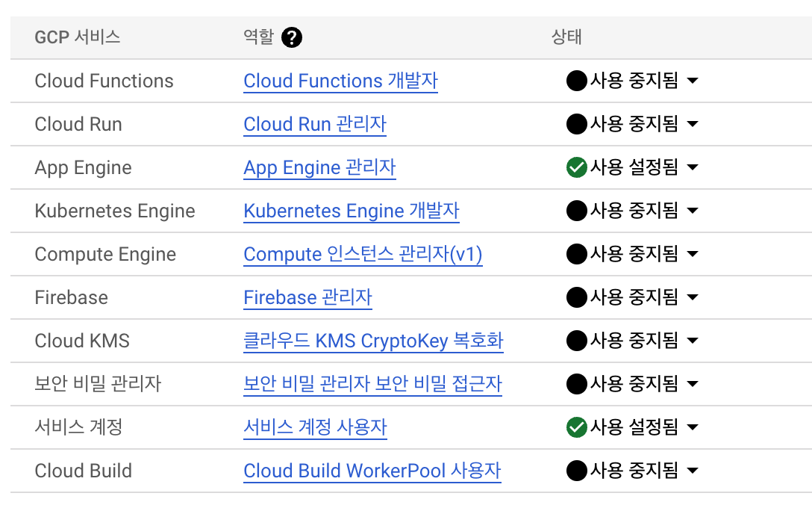Click 사용 중지됨 status text for Cloud Build
The height and width of the screenshot is (505, 812).
pos(634,470)
